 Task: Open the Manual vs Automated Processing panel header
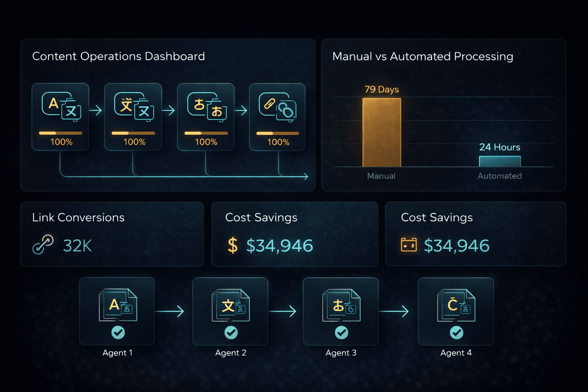click(423, 56)
